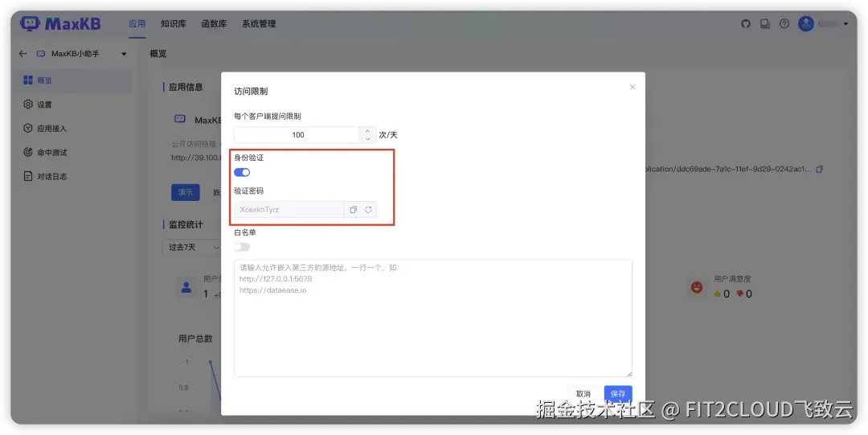Open the 应用 tab
The width and height of the screenshot is (868, 435).
click(x=137, y=24)
